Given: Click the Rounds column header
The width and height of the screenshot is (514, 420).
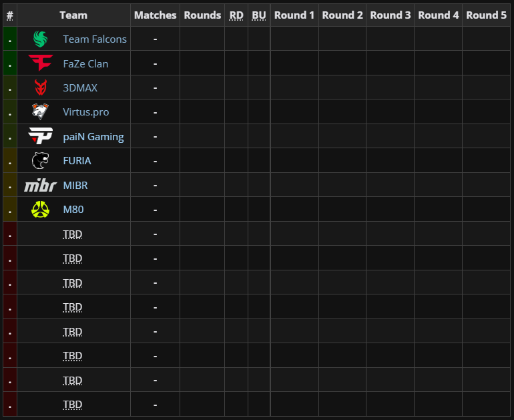Looking at the screenshot, I should click(x=202, y=15).
